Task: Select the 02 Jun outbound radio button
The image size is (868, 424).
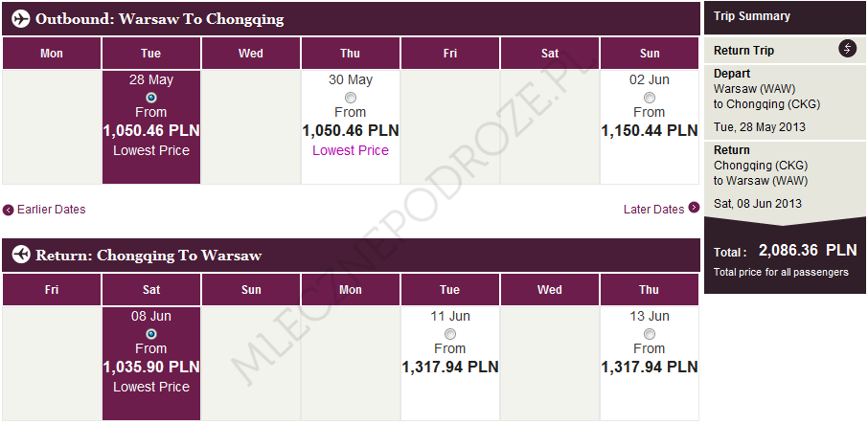Action: (650, 97)
